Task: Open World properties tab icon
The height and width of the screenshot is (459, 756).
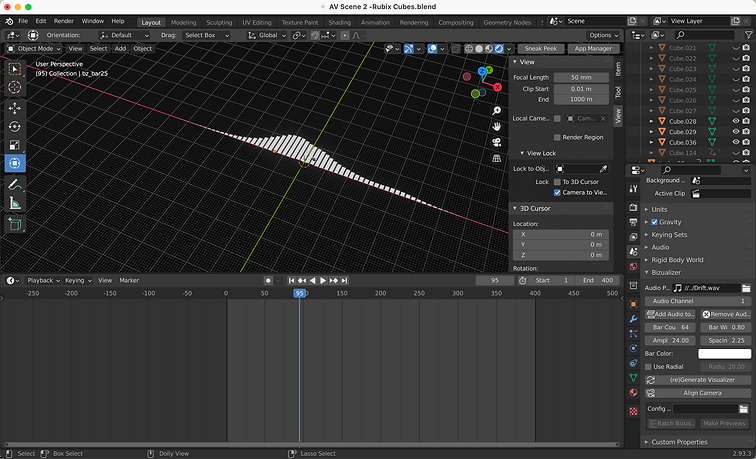Action: coord(634,267)
